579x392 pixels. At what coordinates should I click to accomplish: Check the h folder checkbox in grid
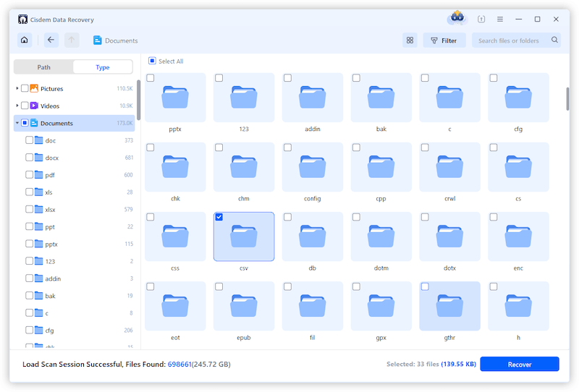[494, 286]
